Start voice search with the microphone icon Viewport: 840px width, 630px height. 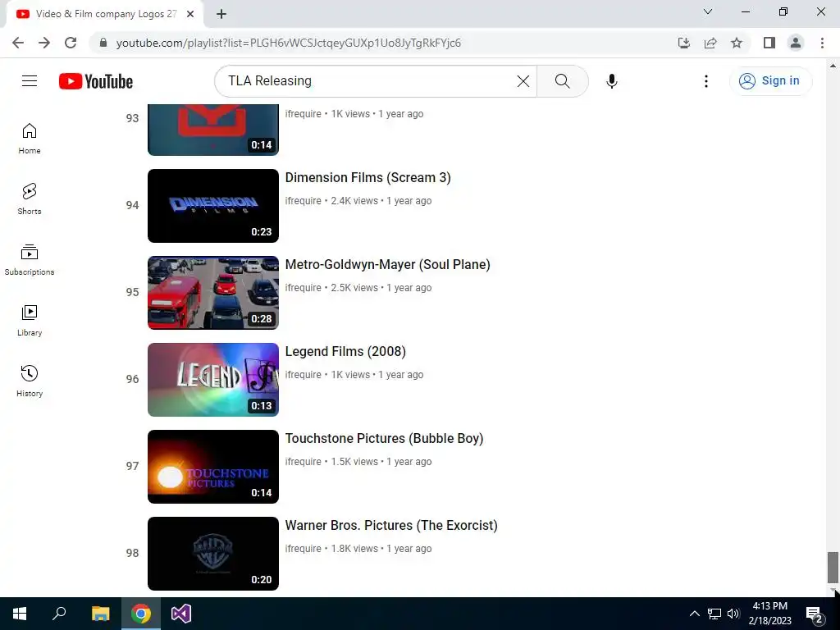pyautogui.click(x=612, y=81)
